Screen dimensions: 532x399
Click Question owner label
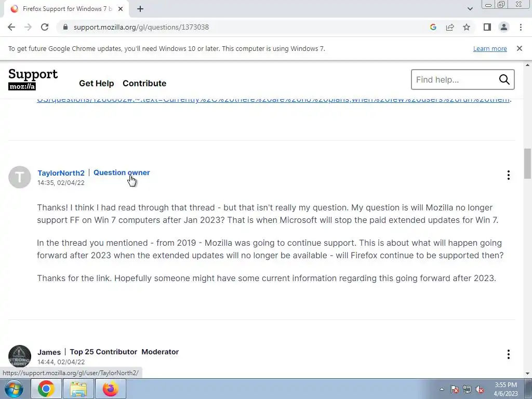(122, 172)
